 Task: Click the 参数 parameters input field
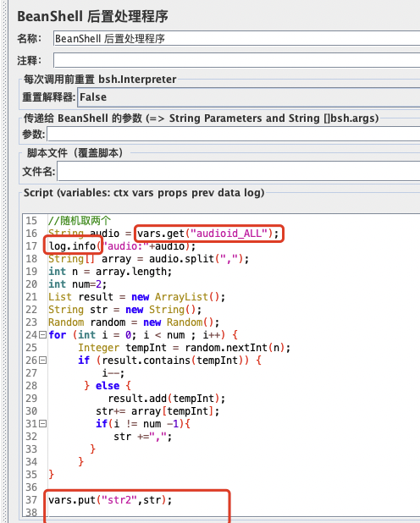click(234, 134)
